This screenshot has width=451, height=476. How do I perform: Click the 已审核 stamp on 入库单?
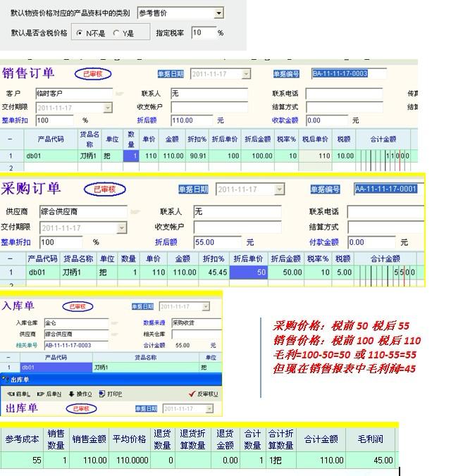tap(78, 306)
